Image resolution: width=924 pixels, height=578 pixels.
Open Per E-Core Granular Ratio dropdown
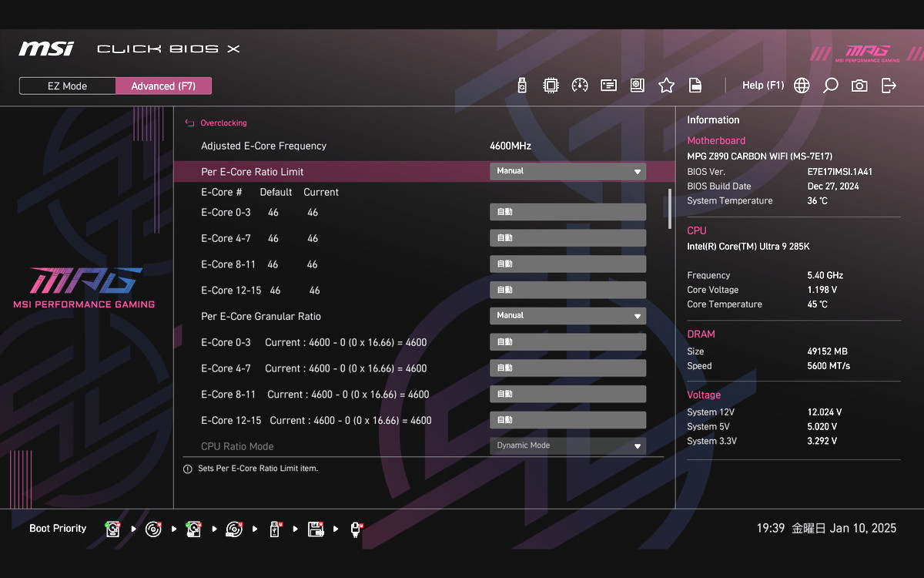pos(567,316)
